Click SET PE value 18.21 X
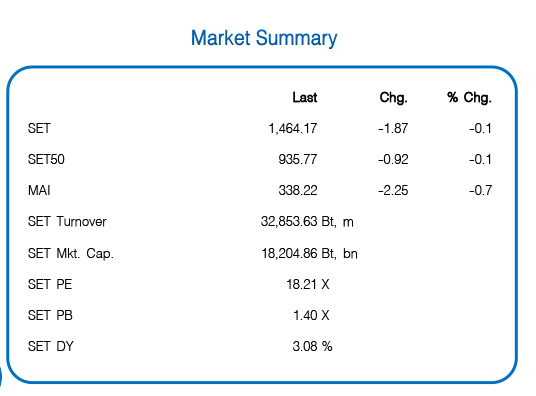The height and width of the screenshot is (396, 536). (x=308, y=285)
